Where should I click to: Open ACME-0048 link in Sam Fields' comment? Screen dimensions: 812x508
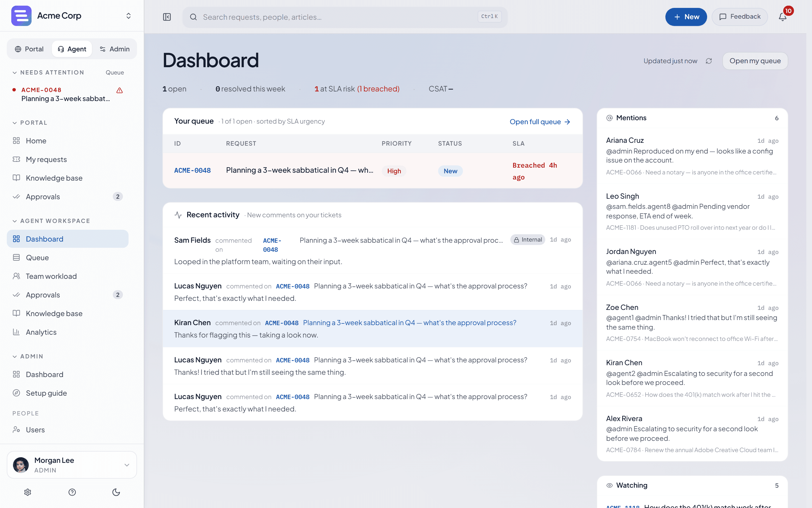pyautogui.click(x=272, y=245)
